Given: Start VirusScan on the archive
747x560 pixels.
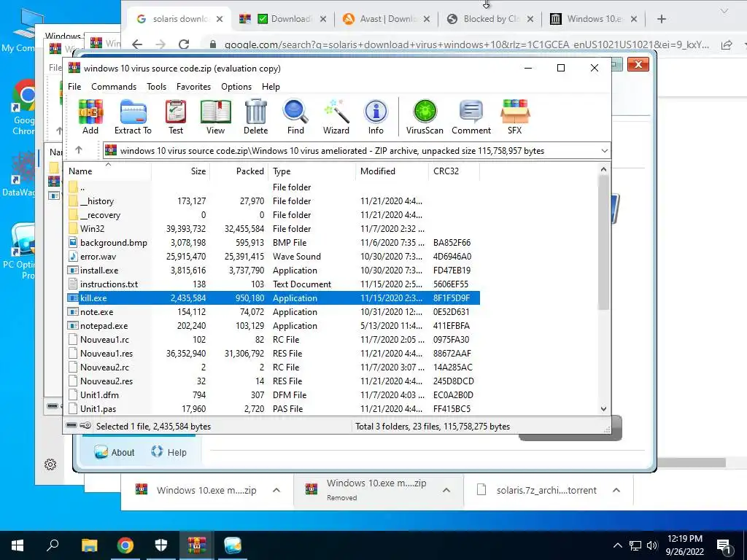Looking at the screenshot, I should pos(425,117).
